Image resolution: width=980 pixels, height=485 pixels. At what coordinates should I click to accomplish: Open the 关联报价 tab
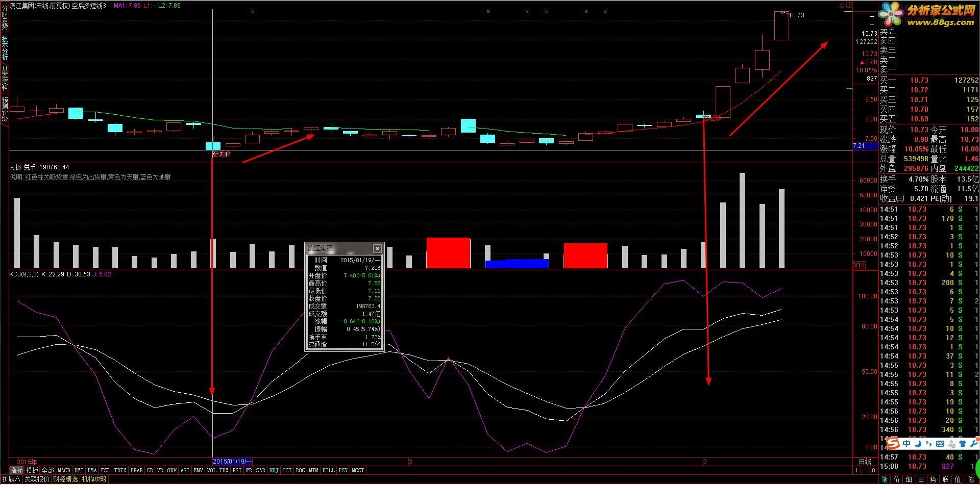[x=37, y=479]
